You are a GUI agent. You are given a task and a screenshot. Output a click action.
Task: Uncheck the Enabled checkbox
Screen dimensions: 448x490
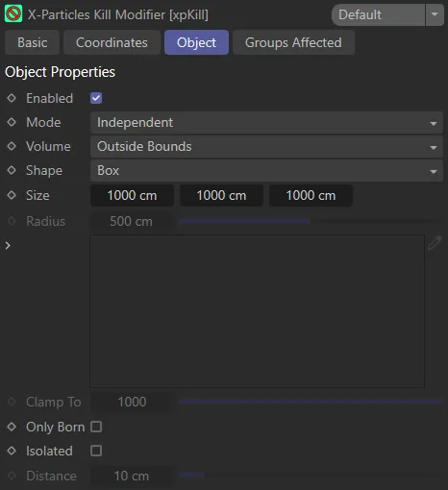pyautogui.click(x=96, y=98)
